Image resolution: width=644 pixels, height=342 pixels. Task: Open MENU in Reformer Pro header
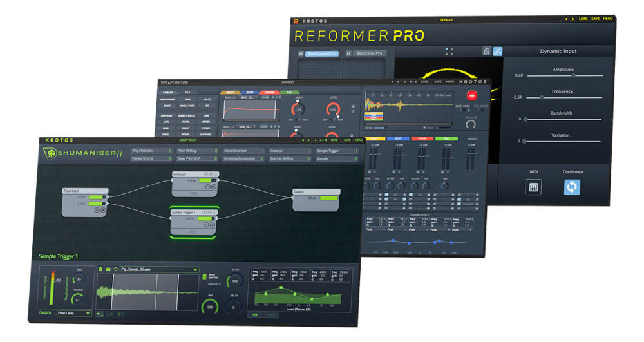(x=608, y=19)
